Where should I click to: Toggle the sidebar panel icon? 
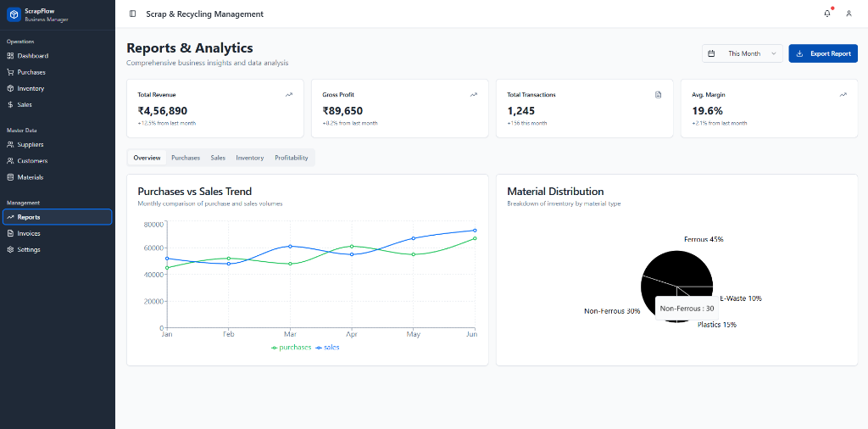point(131,14)
